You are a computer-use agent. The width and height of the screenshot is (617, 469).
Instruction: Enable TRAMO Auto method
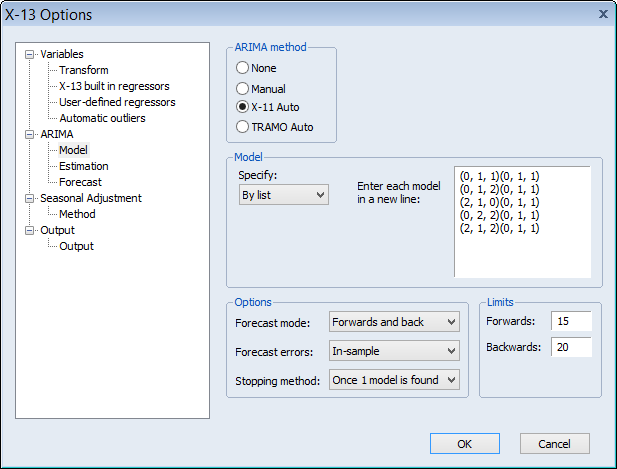(x=242, y=127)
